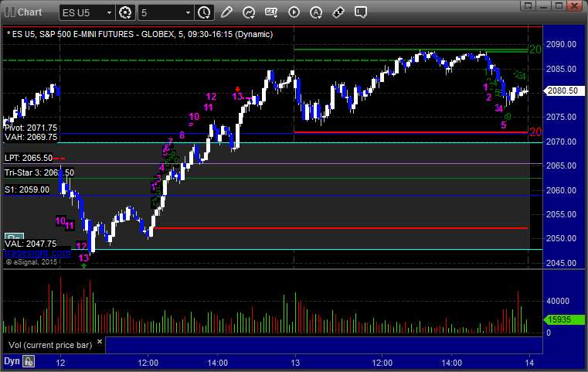
Task: Click the 2080.50 current price marker
Action: pos(563,90)
